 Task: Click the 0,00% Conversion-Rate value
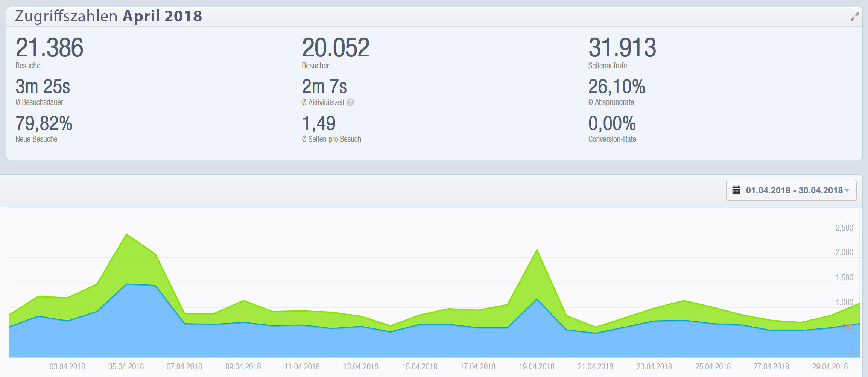click(612, 123)
